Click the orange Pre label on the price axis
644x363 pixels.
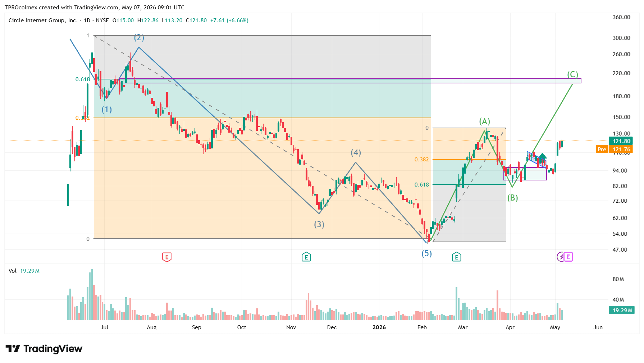tap(602, 150)
